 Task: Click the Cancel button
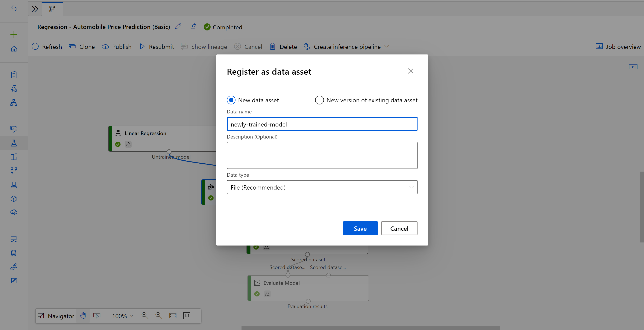point(399,228)
